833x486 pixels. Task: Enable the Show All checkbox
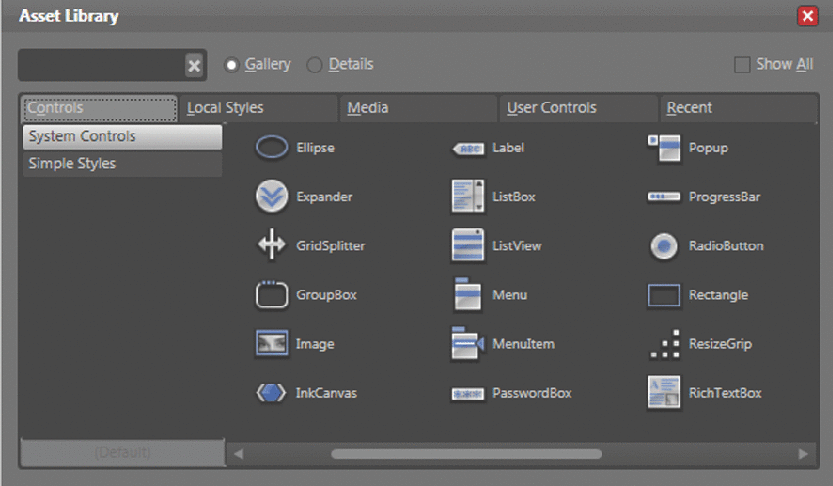pyautogui.click(x=742, y=64)
